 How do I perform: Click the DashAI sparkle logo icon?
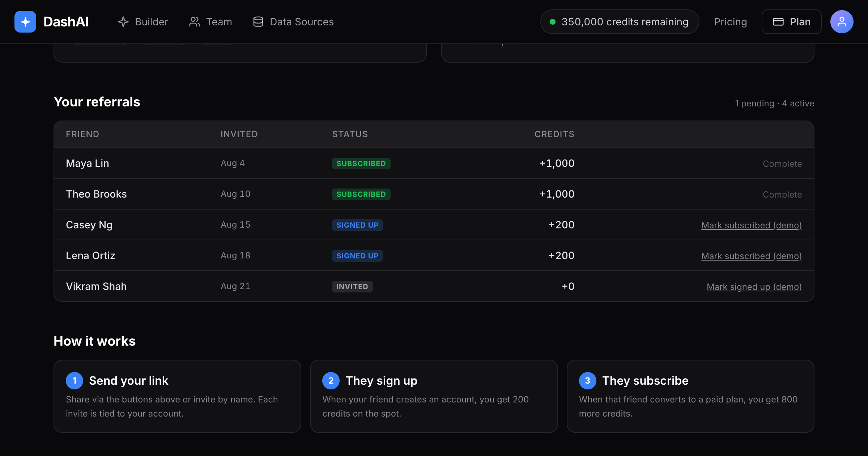[x=25, y=22]
